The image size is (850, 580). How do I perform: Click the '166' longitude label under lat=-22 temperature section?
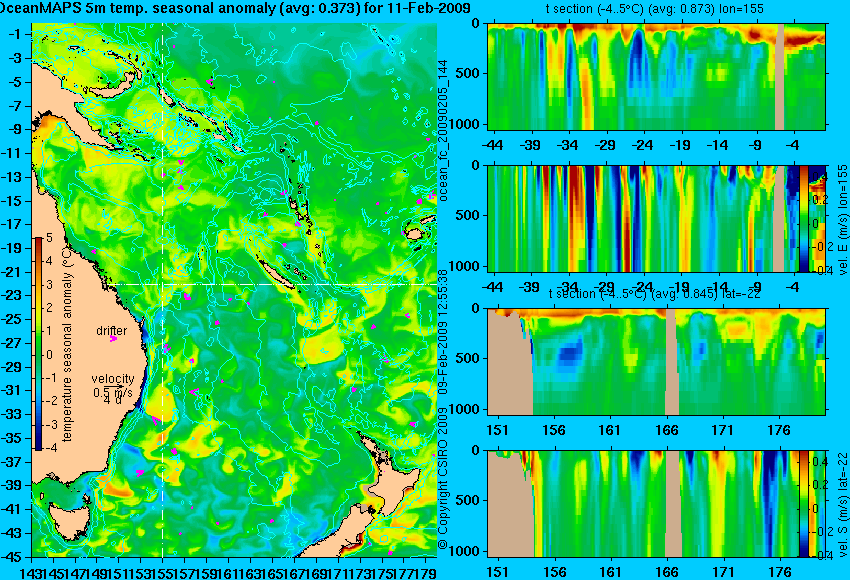point(667,430)
